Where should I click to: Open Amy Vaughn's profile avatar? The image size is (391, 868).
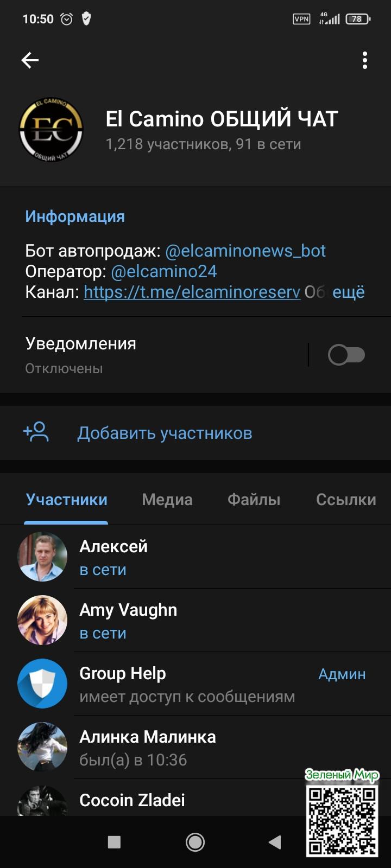coord(42,620)
